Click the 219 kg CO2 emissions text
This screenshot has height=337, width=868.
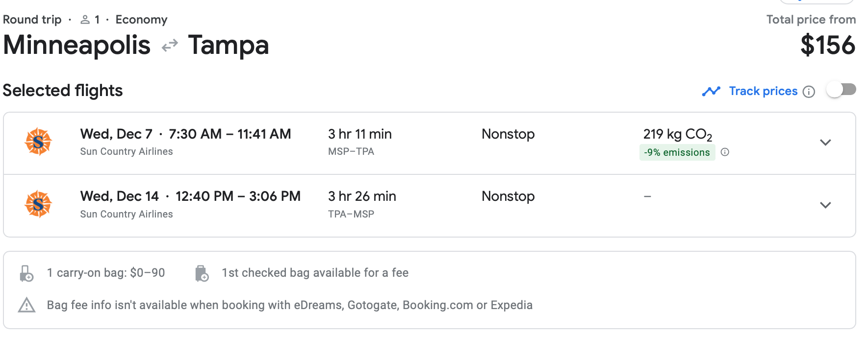pos(677,134)
